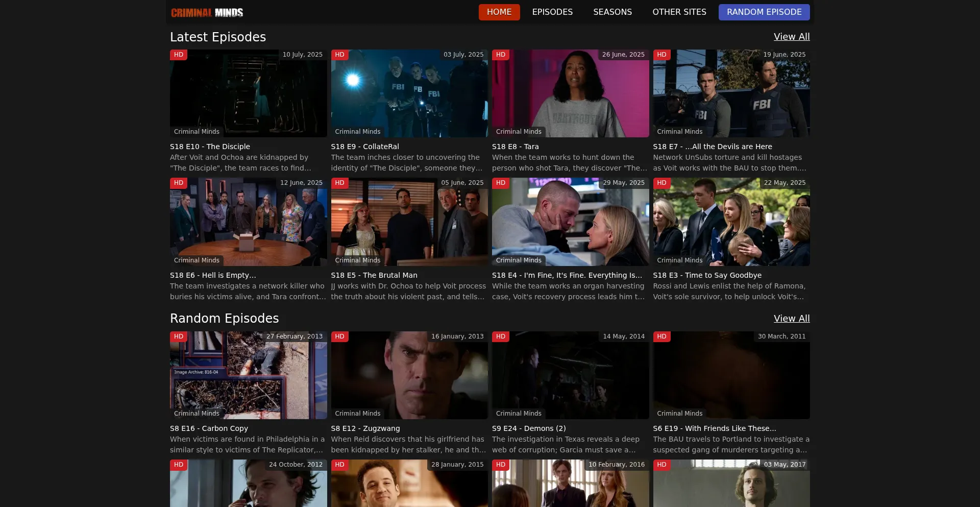Click the 'Latest Episodes' heading
Viewport: 980px width, 507px height.
click(218, 37)
